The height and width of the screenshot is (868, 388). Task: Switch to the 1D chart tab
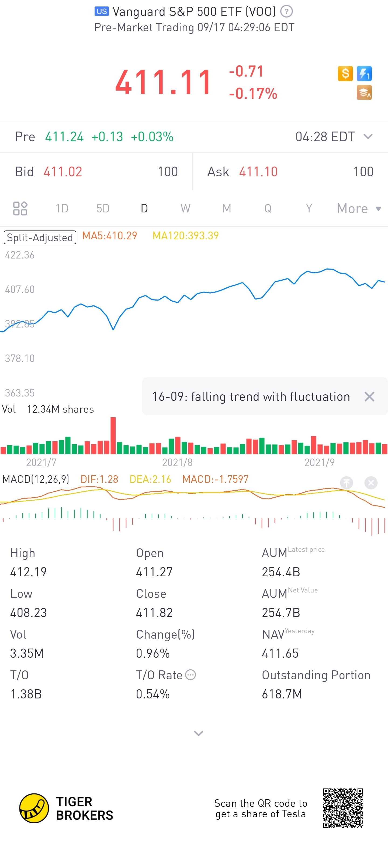tap(62, 208)
